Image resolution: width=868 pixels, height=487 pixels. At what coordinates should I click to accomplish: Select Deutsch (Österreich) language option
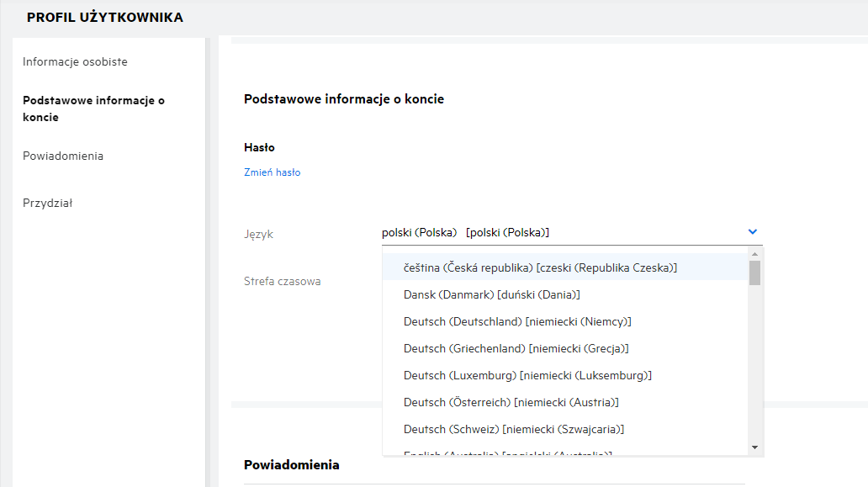(511, 402)
